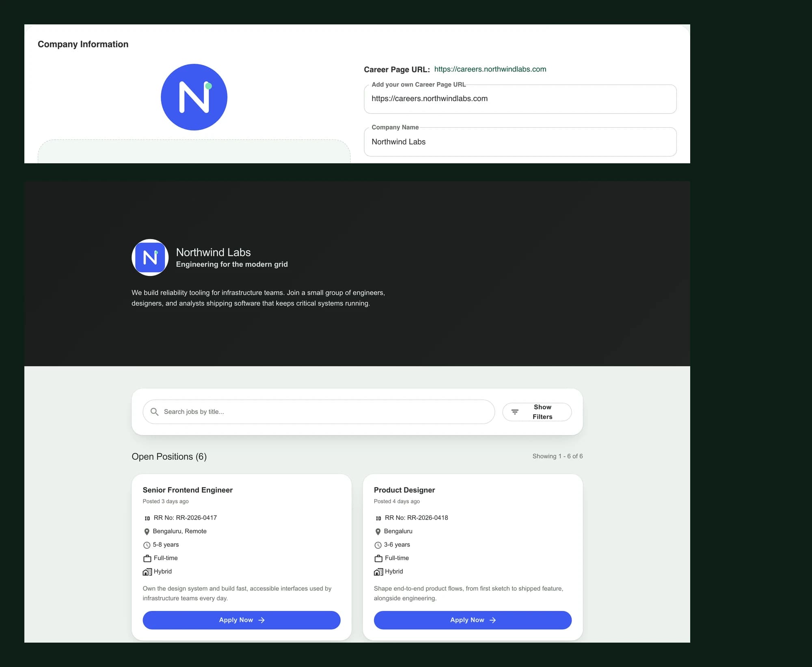Apply Now for Product Designer
812x667 pixels.
(x=473, y=620)
